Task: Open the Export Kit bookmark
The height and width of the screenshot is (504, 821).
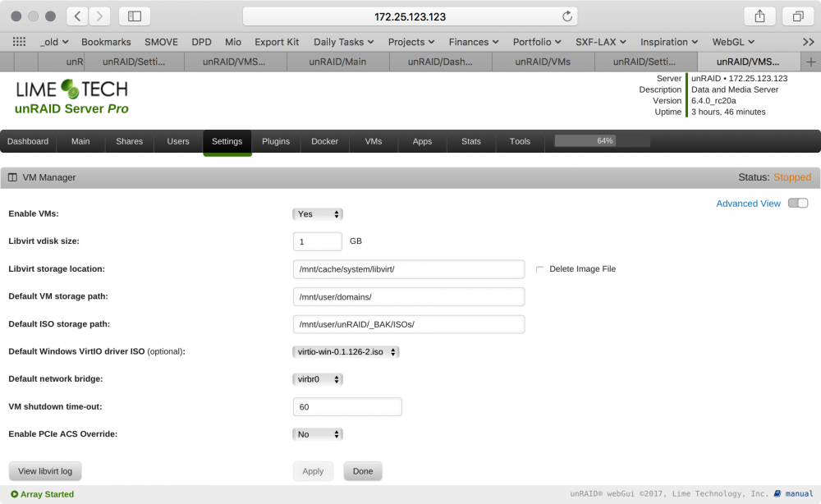Action: (x=277, y=42)
